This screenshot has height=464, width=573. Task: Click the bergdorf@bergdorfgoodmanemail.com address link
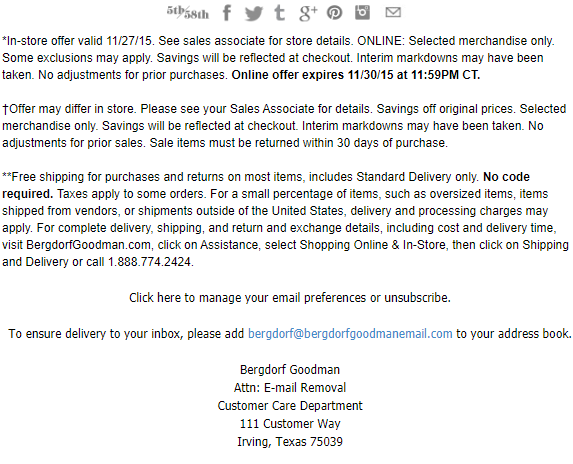[350, 334]
